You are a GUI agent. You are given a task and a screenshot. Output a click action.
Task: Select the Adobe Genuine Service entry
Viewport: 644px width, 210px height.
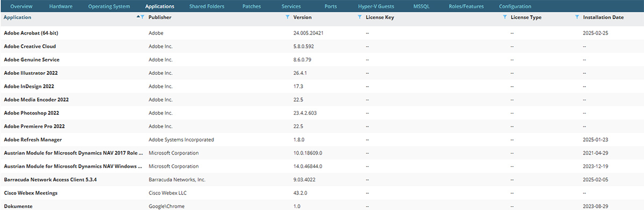(32, 60)
